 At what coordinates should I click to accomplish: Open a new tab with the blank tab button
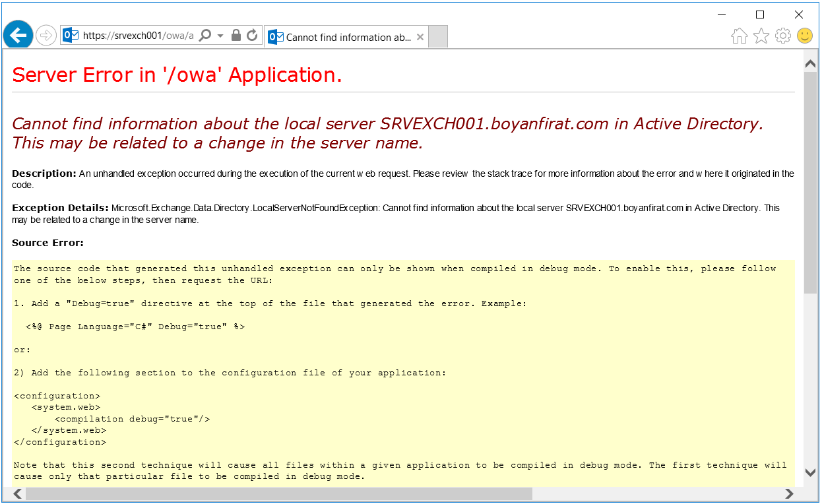[x=438, y=37]
